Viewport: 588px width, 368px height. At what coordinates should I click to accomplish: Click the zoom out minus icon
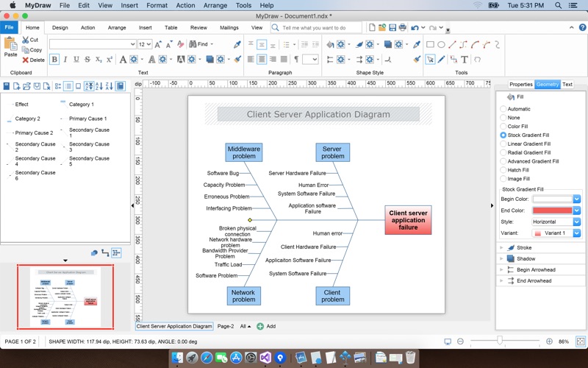click(x=460, y=342)
